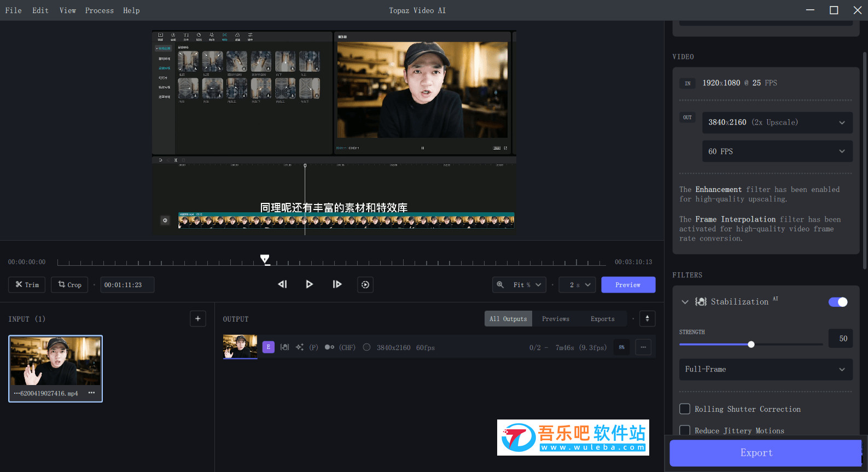Add a new input video with plus
Image resolution: width=868 pixels, height=472 pixels.
(x=198, y=318)
